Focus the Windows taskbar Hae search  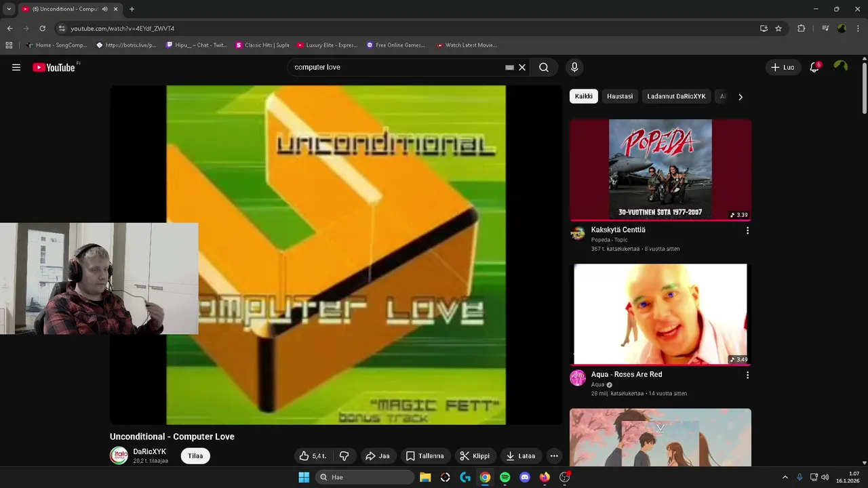(365, 477)
